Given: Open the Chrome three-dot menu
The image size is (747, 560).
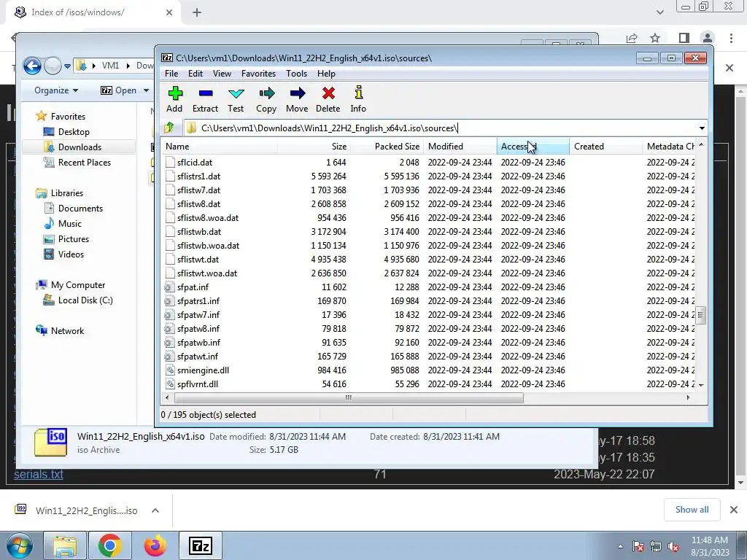Looking at the screenshot, I should (731, 38).
